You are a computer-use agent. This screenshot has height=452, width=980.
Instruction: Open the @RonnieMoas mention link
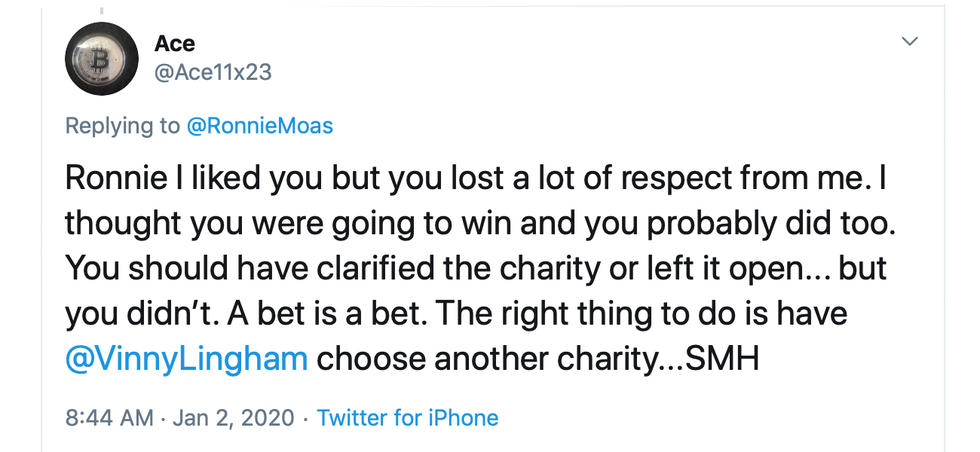(260, 126)
